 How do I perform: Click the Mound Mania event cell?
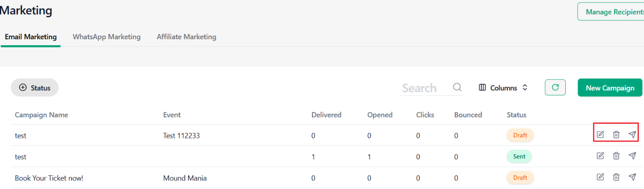185,178
